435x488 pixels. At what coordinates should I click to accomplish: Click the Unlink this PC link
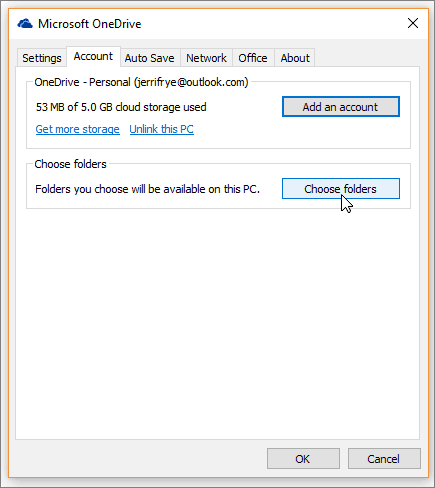click(162, 129)
